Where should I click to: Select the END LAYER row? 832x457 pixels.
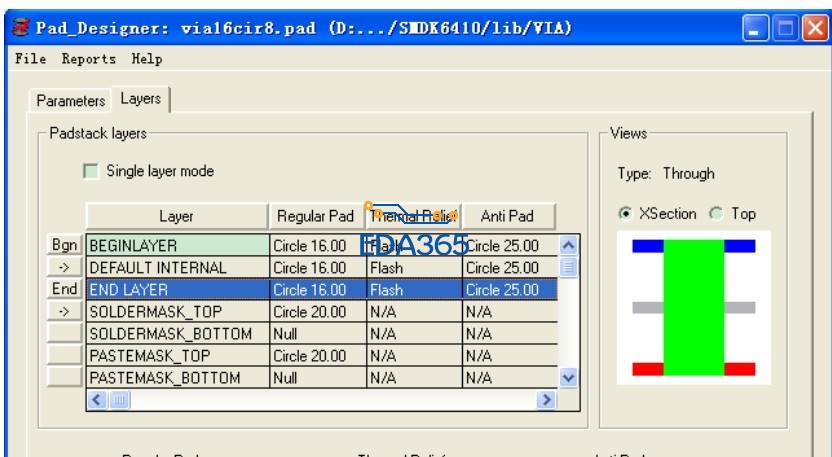tap(178, 290)
